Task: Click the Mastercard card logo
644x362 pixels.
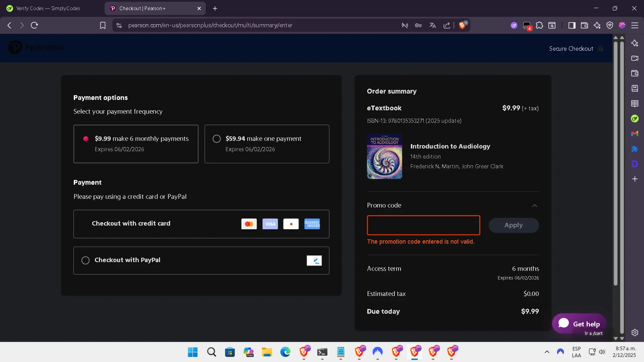Action: pyautogui.click(x=249, y=224)
